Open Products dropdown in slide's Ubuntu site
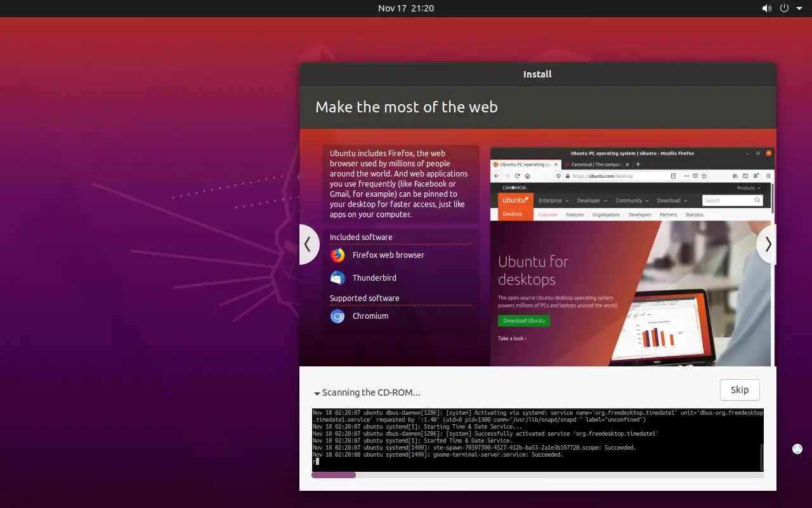 click(749, 188)
